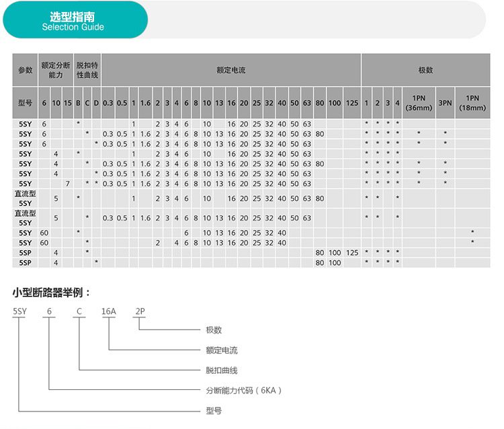
Task: Click the 7 breaking capacity value cell
Action: [67, 184]
